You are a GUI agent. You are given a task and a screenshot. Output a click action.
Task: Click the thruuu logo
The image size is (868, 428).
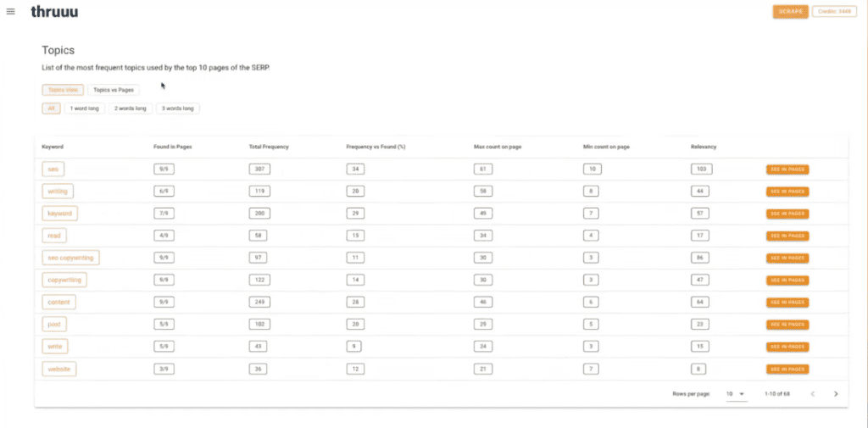(x=54, y=11)
